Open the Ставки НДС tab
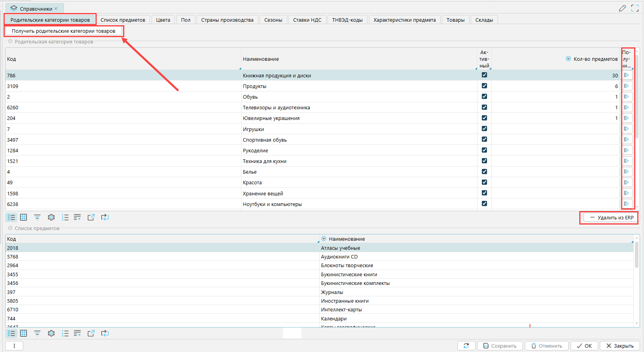The width and height of the screenshot is (644, 352). pos(307,20)
